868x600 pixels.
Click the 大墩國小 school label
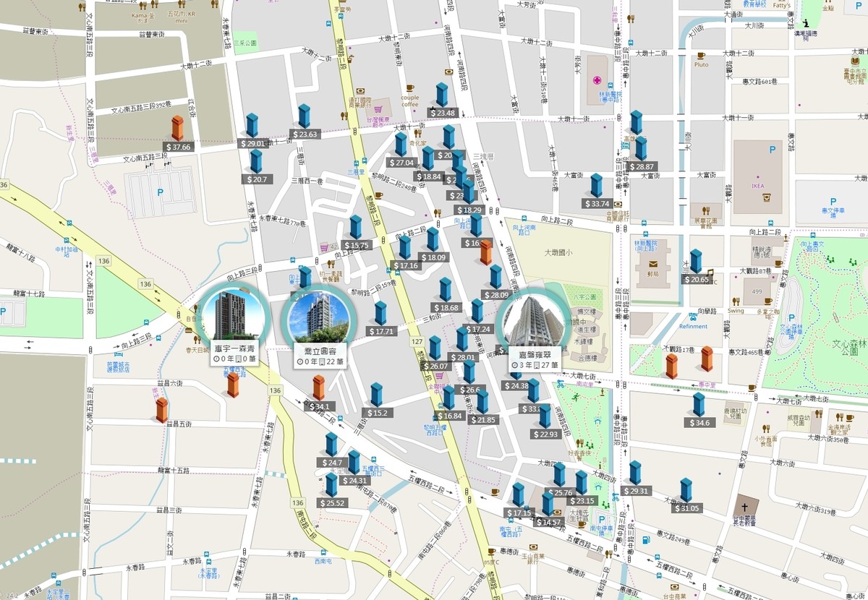[x=558, y=253]
